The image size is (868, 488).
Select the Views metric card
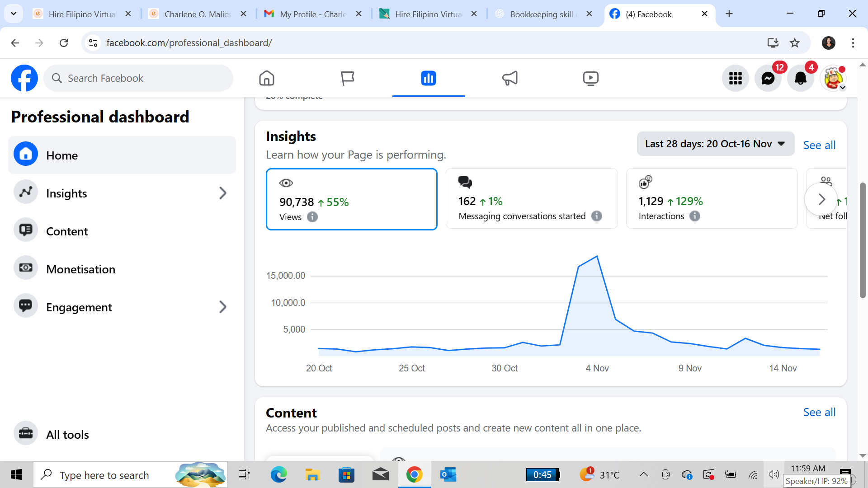click(351, 199)
